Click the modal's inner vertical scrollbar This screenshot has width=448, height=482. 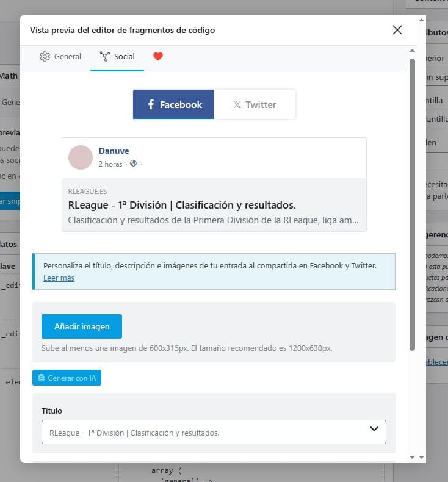tap(413, 204)
